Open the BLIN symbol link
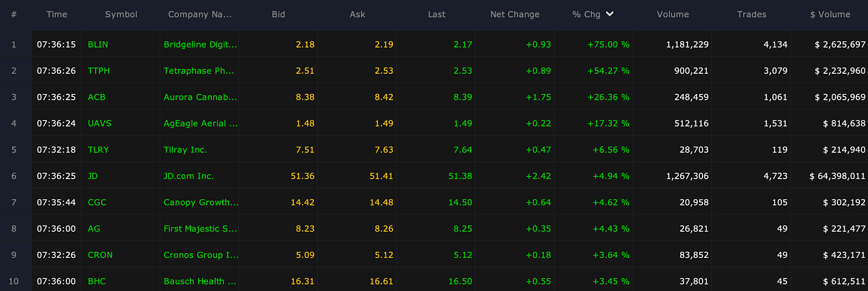The width and height of the screenshot is (868, 291). pyautogui.click(x=98, y=45)
